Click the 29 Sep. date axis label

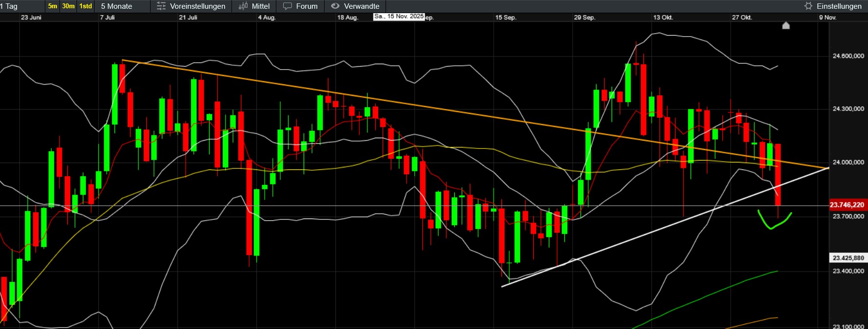pyautogui.click(x=584, y=18)
